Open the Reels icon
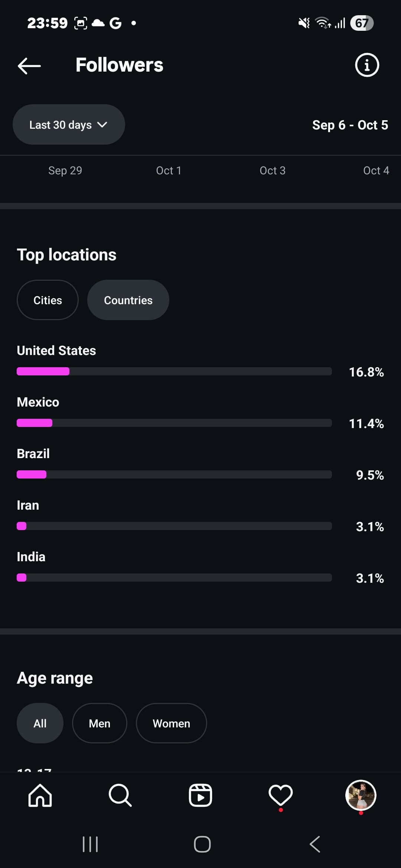 200,795
